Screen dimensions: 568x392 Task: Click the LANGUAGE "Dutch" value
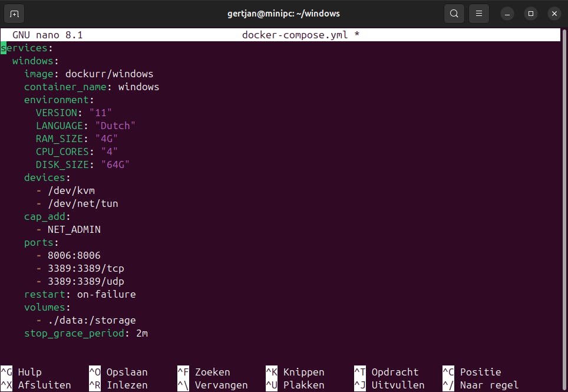click(x=115, y=126)
